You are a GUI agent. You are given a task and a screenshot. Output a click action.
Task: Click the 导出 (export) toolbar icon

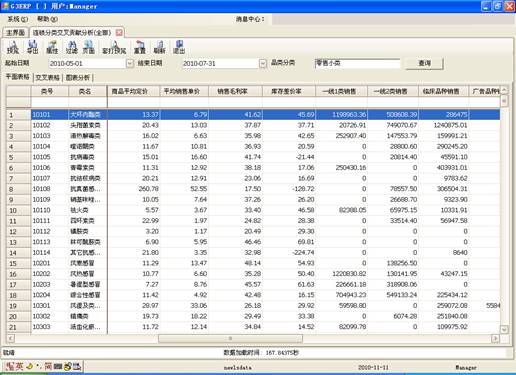point(33,47)
